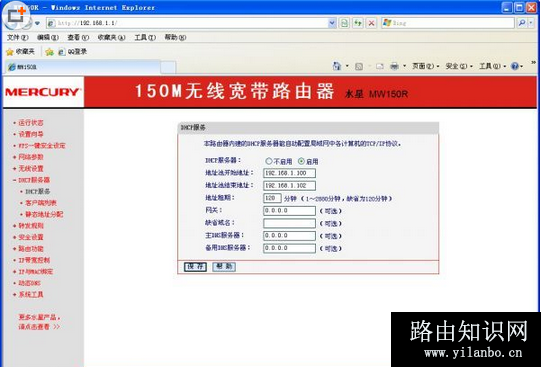Open the QQ登录 favorites bar shortcut
This screenshot has width=541, height=367.
(x=72, y=52)
